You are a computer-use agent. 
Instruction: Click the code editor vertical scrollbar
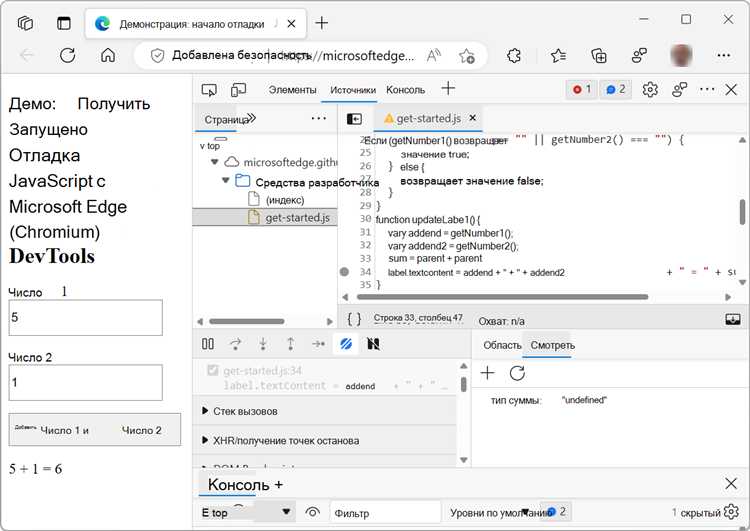coord(742,211)
